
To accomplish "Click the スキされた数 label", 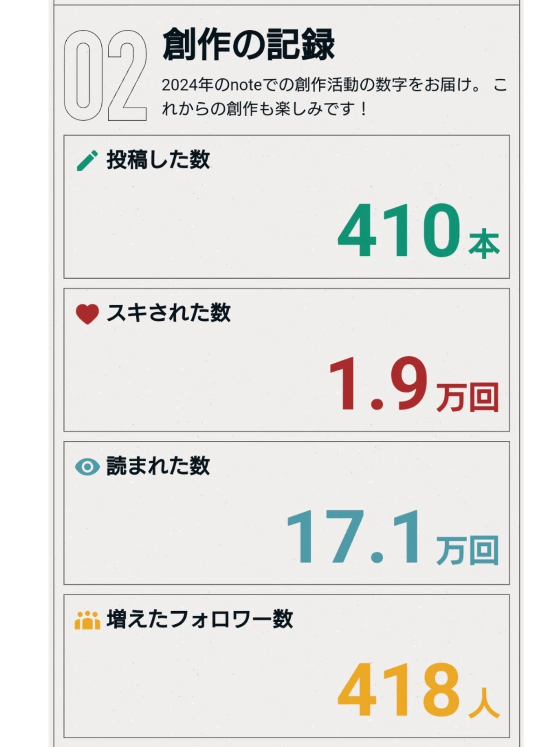I will (168, 313).
